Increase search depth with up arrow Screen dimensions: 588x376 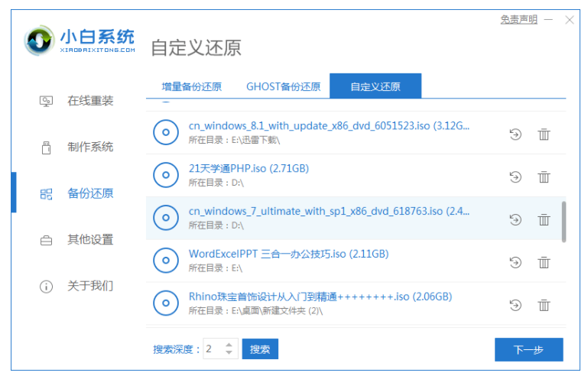[x=230, y=345]
